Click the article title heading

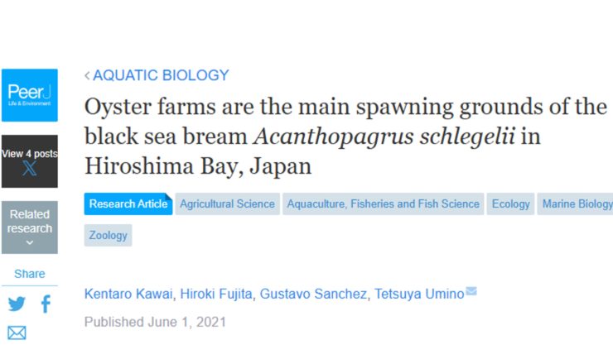pyautogui.click(x=345, y=136)
